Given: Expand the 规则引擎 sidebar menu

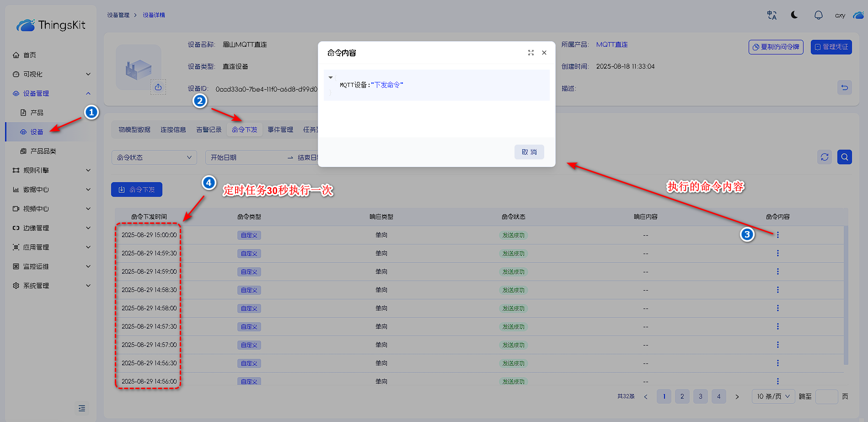Looking at the screenshot, I should pos(51,170).
